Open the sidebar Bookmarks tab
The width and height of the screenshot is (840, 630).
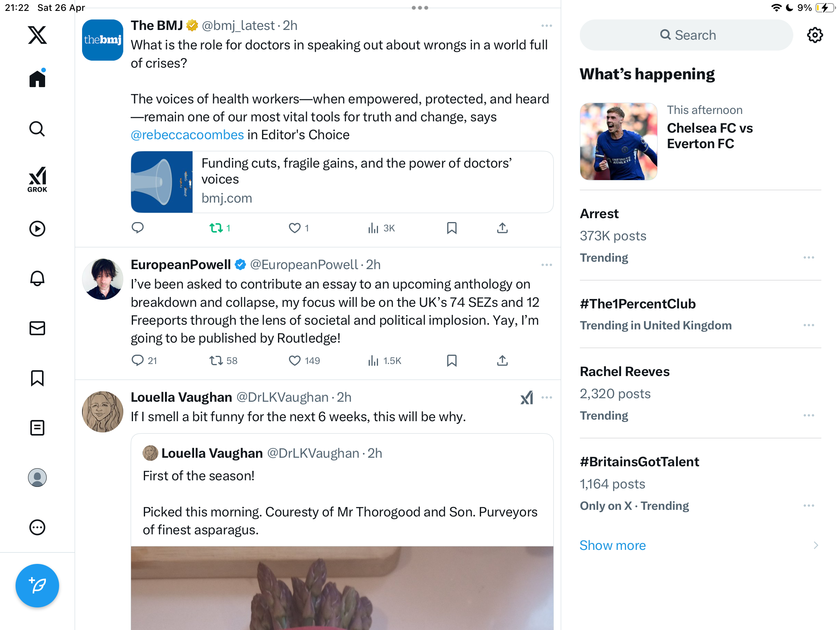(x=37, y=378)
